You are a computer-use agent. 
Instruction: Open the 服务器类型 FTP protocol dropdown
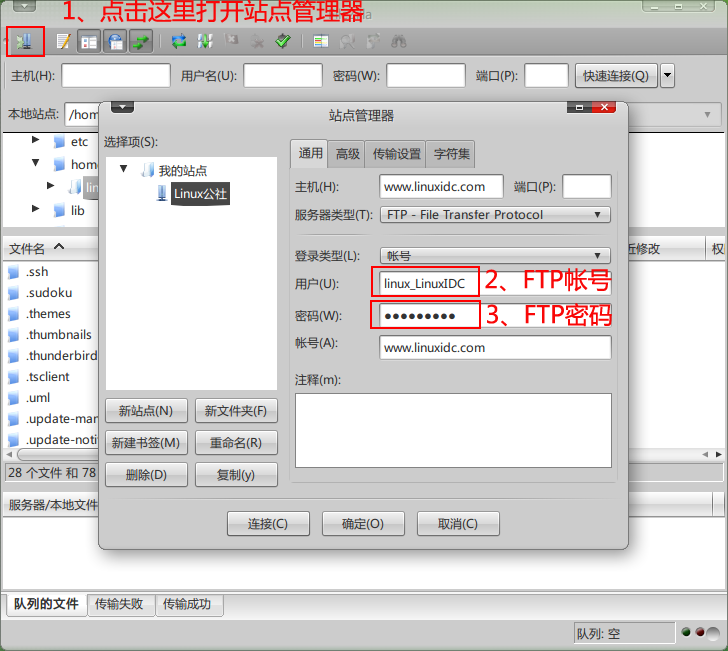[x=495, y=215]
